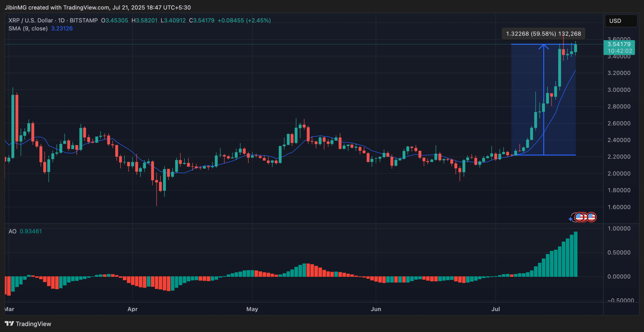644x332 pixels.
Task: Click the blue measurement arrow head
Action: point(544,46)
